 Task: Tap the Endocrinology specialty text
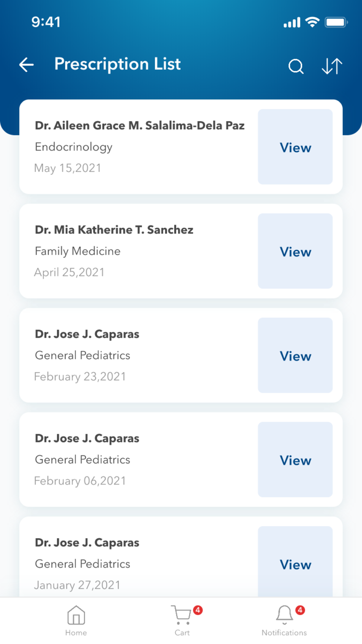[x=74, y=147]
